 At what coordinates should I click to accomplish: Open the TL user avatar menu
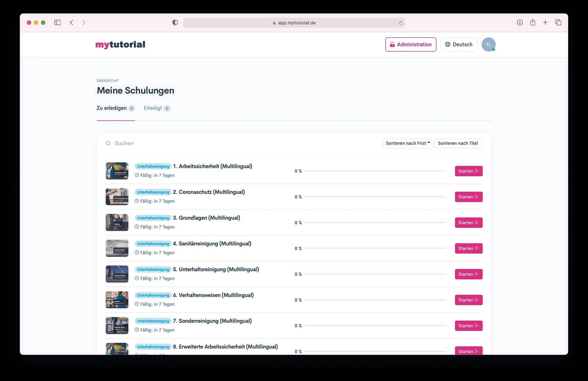point(488,44)
